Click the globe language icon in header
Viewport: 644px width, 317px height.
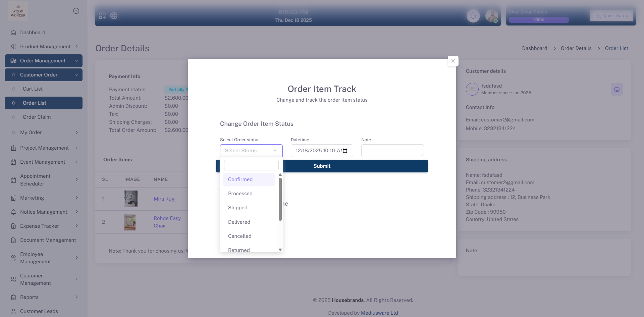coord(114,16)
